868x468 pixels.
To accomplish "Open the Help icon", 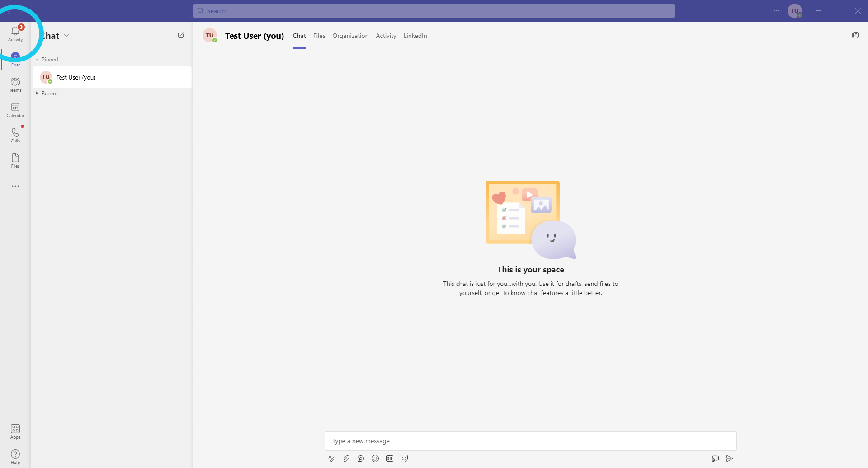I will point(15,456).
